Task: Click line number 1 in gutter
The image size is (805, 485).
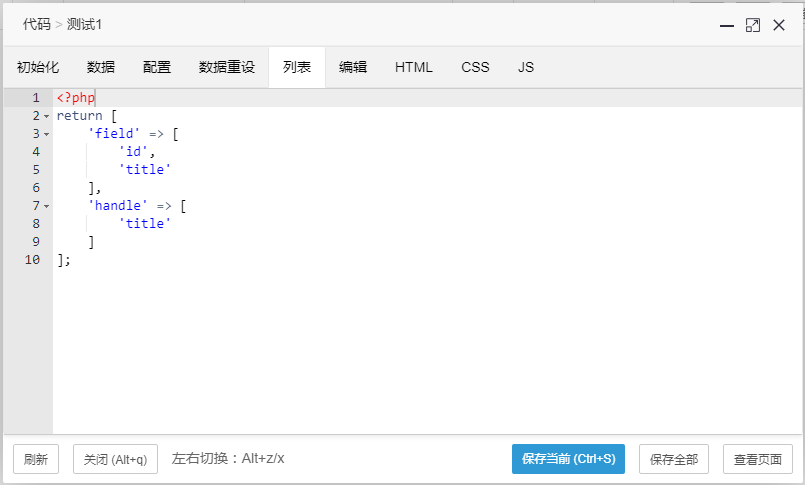Action: pos(36,98)
